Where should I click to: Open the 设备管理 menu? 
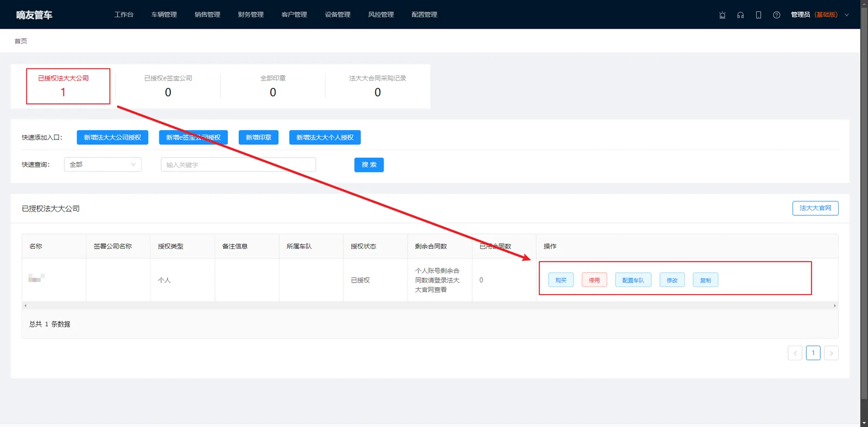click(337, 15)
